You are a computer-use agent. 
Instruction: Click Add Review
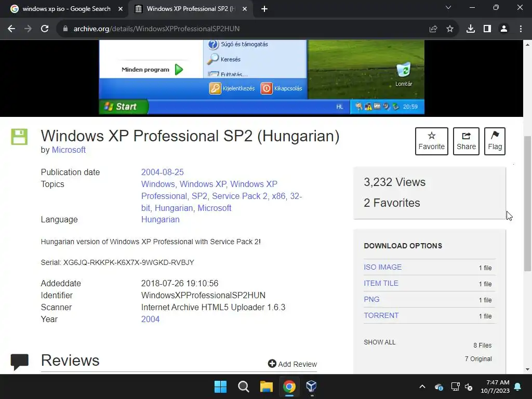[x=292, y=364]
